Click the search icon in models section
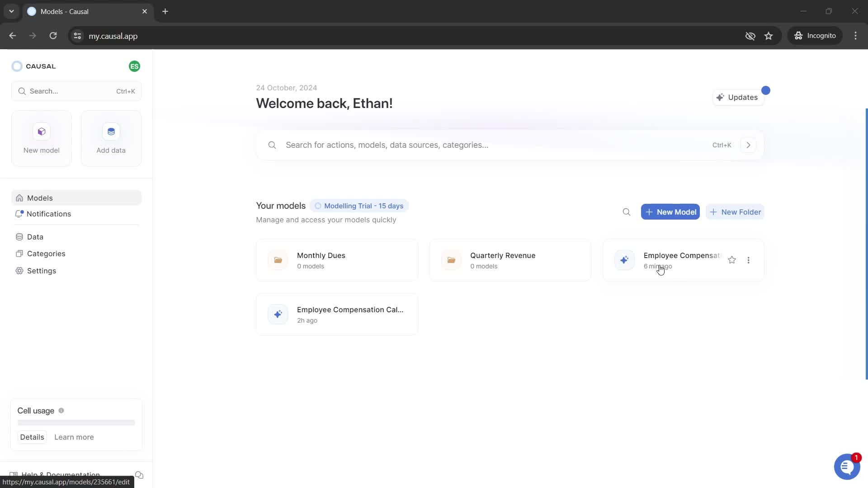 (x=627, y=211)
